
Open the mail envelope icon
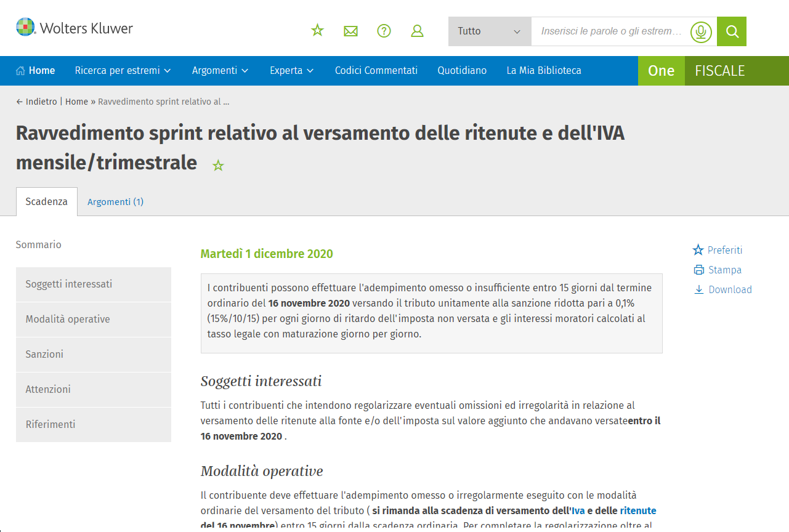(350, 31)
